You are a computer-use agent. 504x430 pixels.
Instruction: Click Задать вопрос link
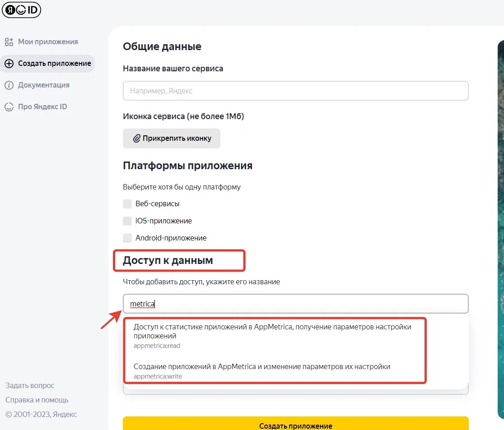30,385
